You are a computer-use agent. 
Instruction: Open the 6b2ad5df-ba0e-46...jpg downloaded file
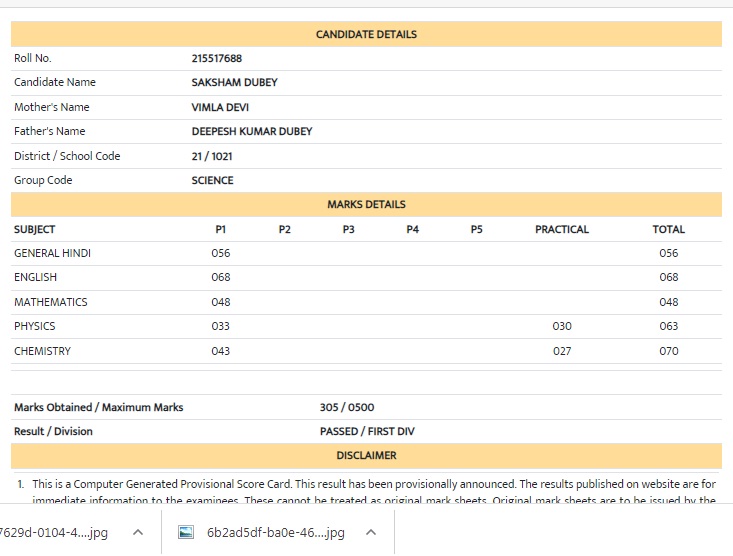275,532
